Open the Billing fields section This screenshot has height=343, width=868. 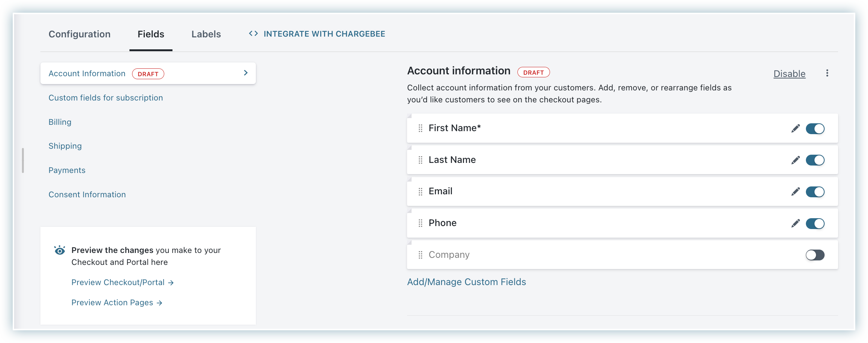click(x=60, y=122)
